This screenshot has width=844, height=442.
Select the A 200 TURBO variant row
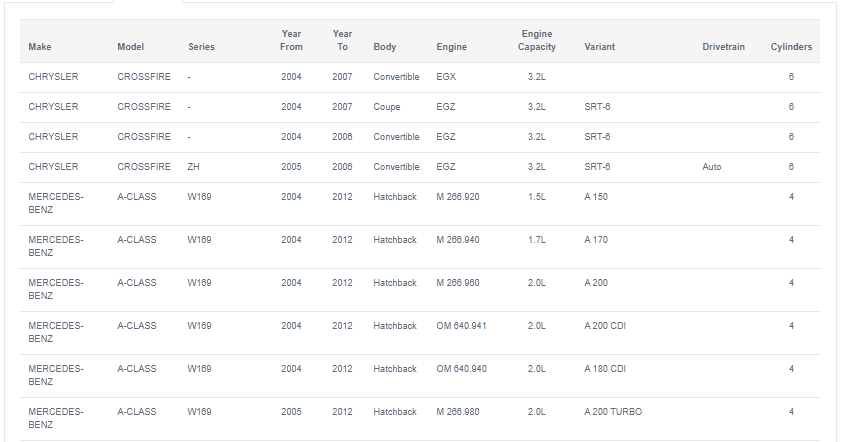point(420,419)
